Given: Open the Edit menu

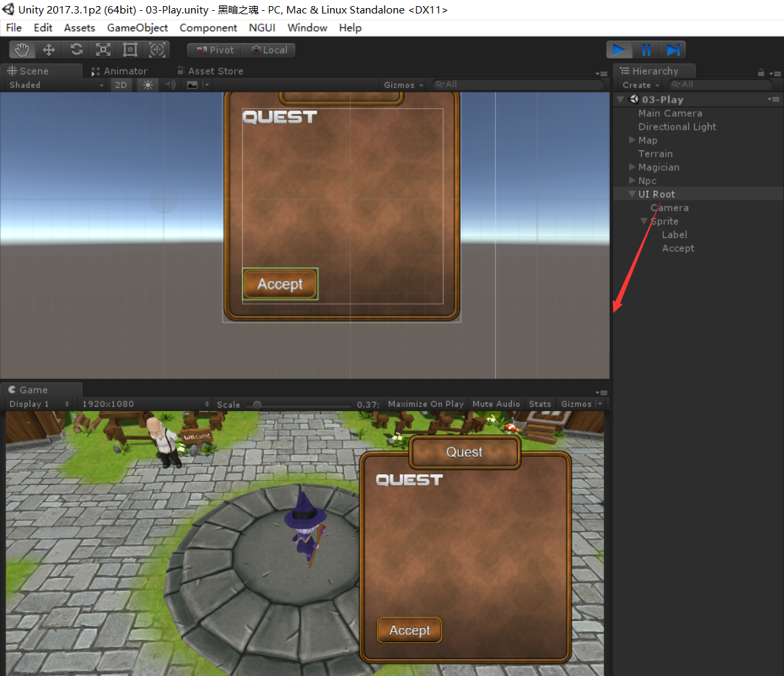Looking at the screenshot, I should pos(43,28).
